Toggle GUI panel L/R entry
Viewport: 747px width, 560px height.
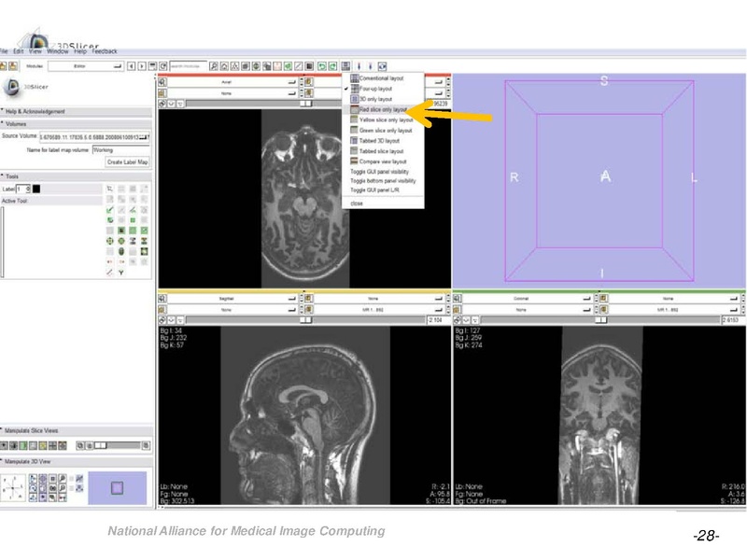click(x=375, y=190)
